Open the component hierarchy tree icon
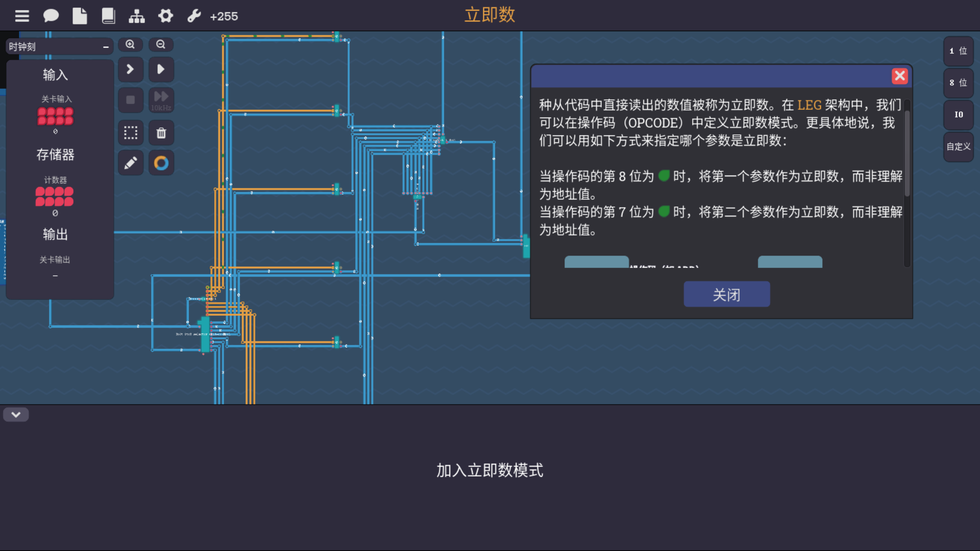The width and height of the screenshot is (980, 551). click(136, 16)
